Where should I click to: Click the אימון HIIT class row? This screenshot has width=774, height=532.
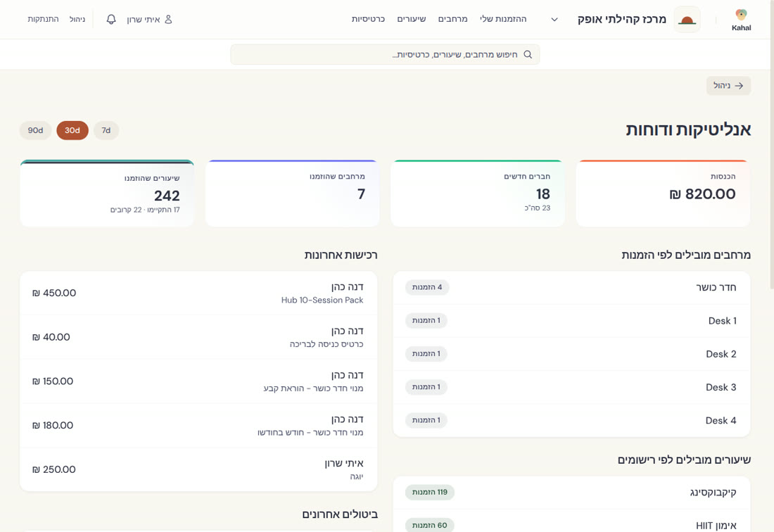point(571,521)
